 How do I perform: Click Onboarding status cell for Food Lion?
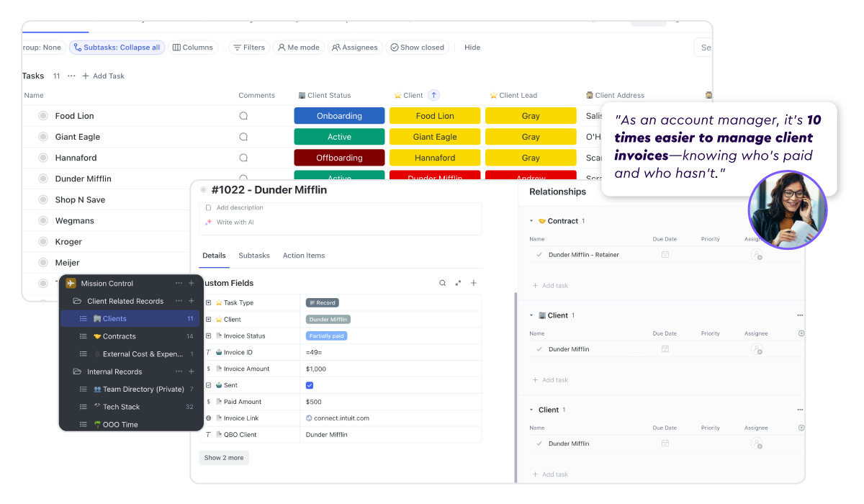click(339, 116)
